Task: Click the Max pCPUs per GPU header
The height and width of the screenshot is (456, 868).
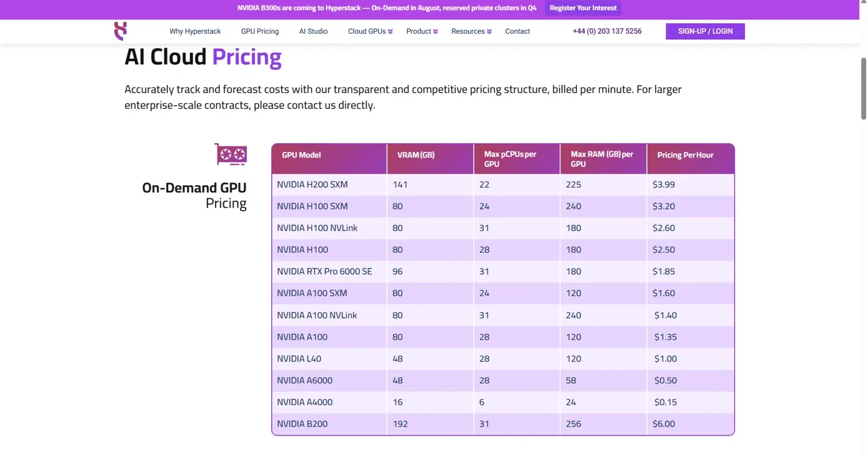Action: point(517,159)
